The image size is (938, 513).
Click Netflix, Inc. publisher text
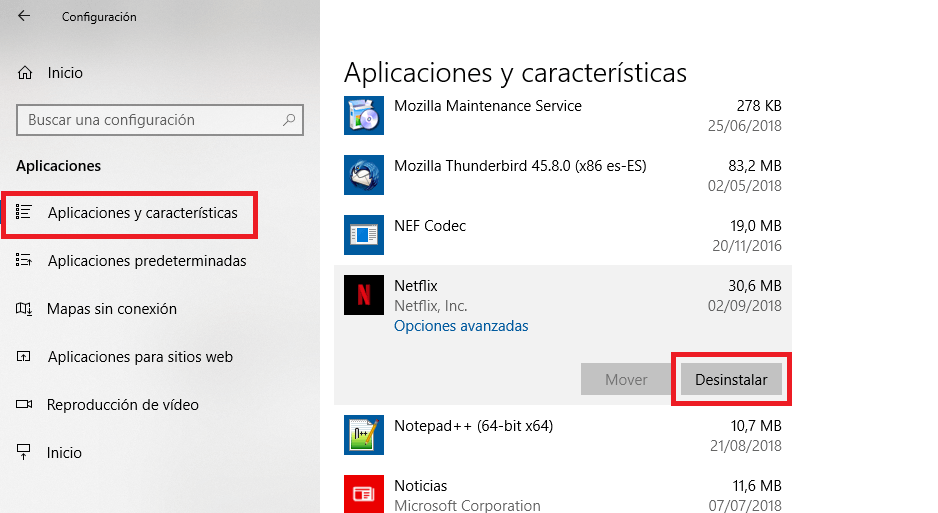[430, 306]
